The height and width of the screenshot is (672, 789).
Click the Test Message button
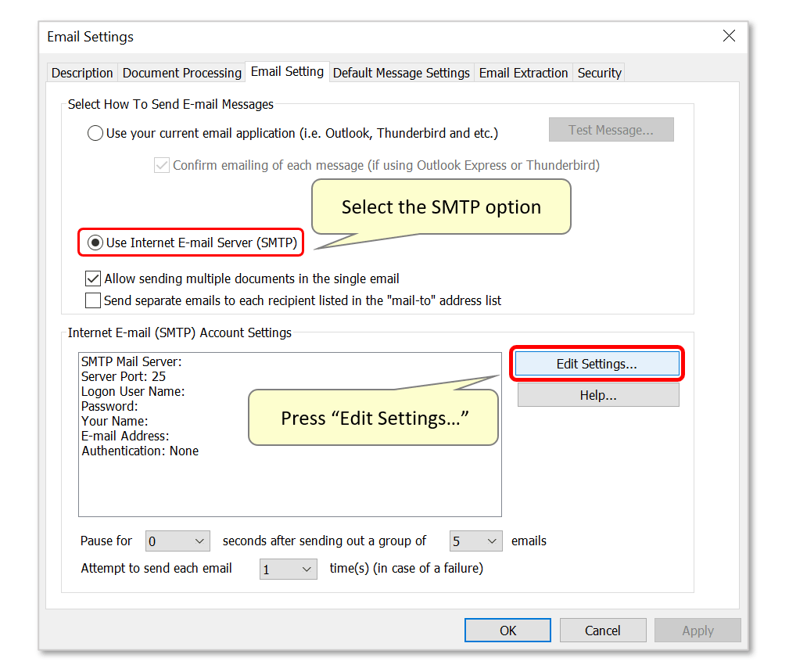(x=611, y=129)
